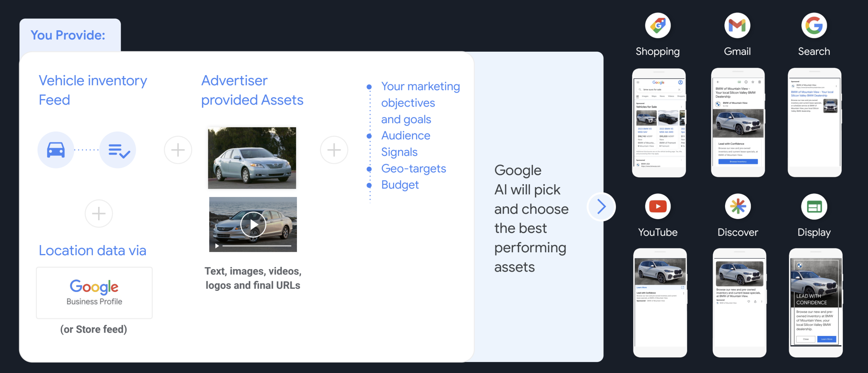Image resolution: width=868 pixels, height=373 pixels.
Task: Click LEAD WITH CONFIDENCE headline in Display mockup
Action: click(811, 299)
